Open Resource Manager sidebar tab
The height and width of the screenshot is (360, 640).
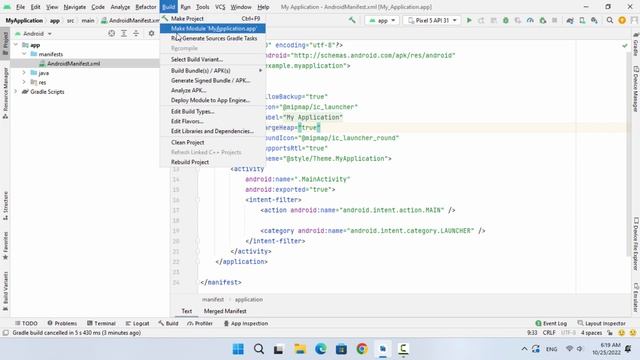[5, 93]
